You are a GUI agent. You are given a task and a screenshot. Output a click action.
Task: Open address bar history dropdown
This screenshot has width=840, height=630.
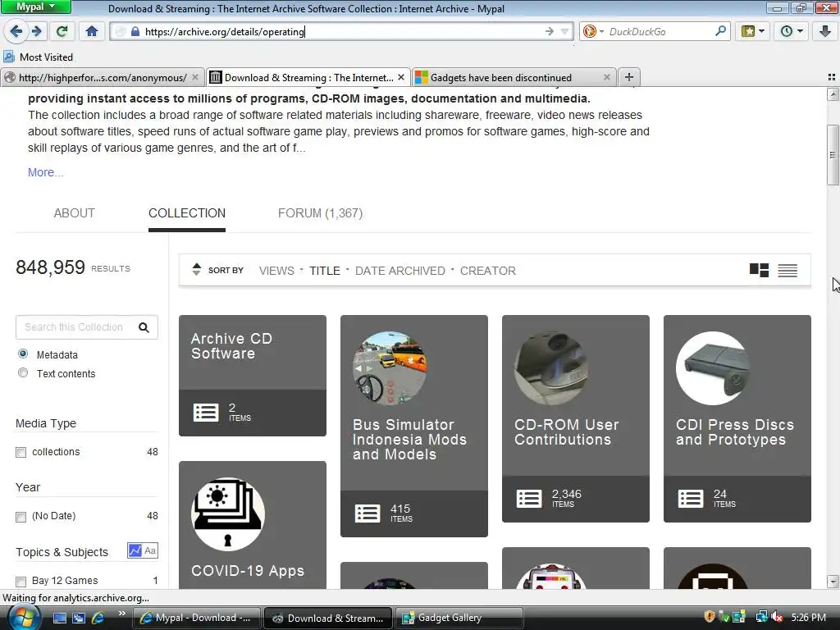point(564,32)
